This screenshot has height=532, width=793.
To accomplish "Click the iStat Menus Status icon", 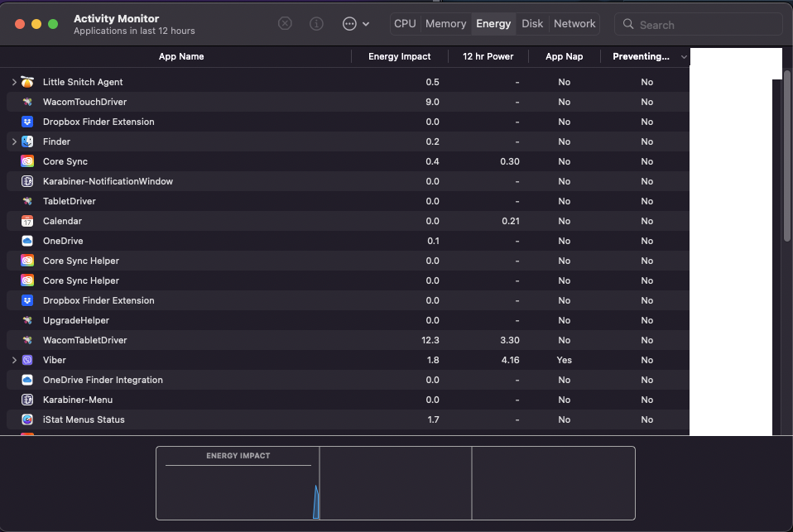I will click(27, 419).
